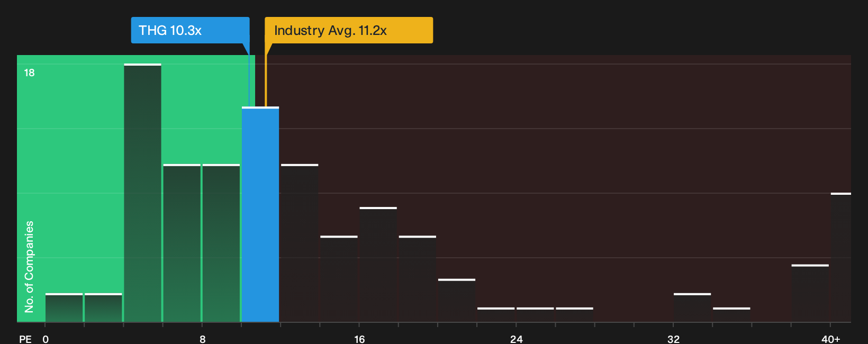Viewport: 868px width, 344px height.
Task: Select the highlighted blue THG histogram bar
Action: [x=260, y=214]
